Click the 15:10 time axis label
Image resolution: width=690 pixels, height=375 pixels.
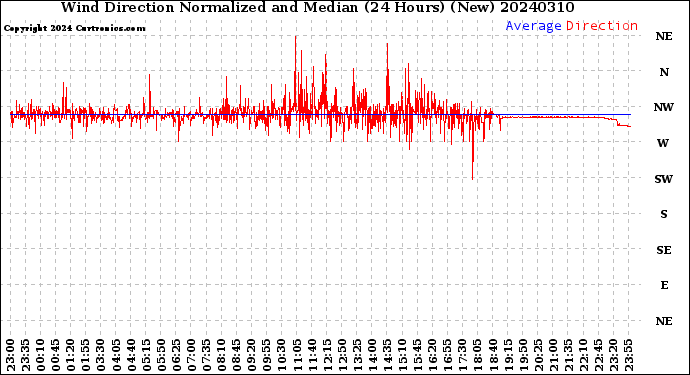(403, 356)
